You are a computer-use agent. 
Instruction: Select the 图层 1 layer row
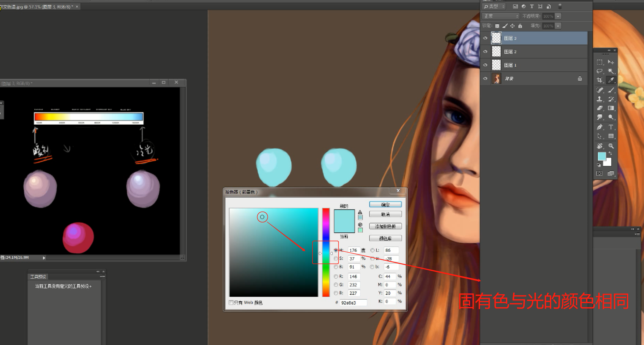537,65
